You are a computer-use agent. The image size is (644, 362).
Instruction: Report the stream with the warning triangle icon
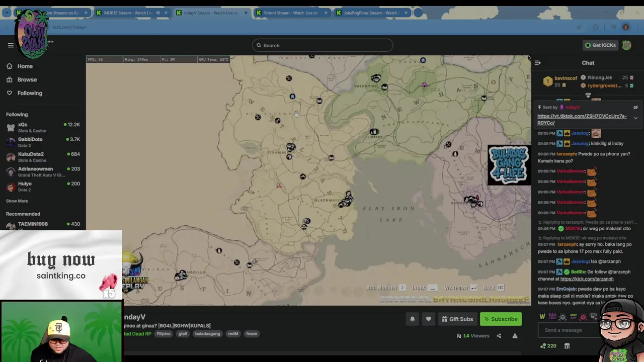tap(515, 336)
